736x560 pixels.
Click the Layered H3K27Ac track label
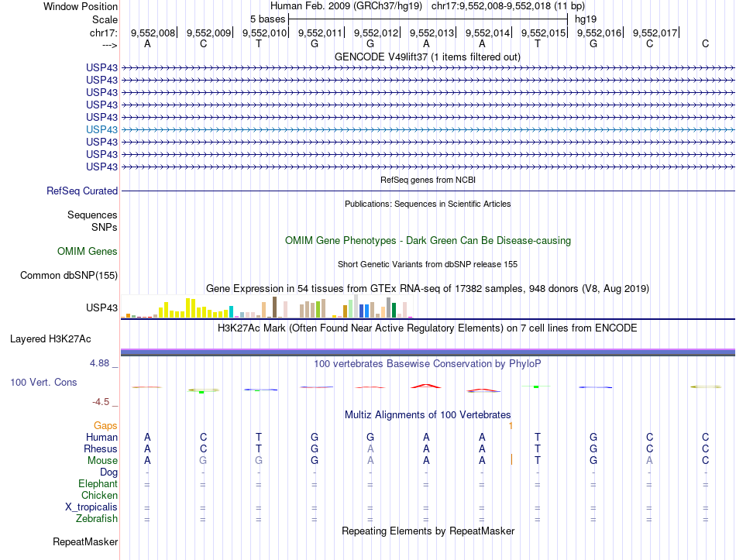tap(50, 339)
